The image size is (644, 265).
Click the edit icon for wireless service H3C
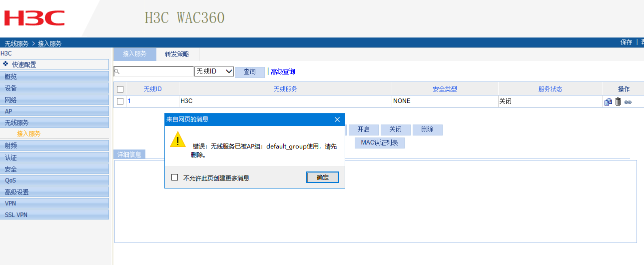[x=608, y=101]
